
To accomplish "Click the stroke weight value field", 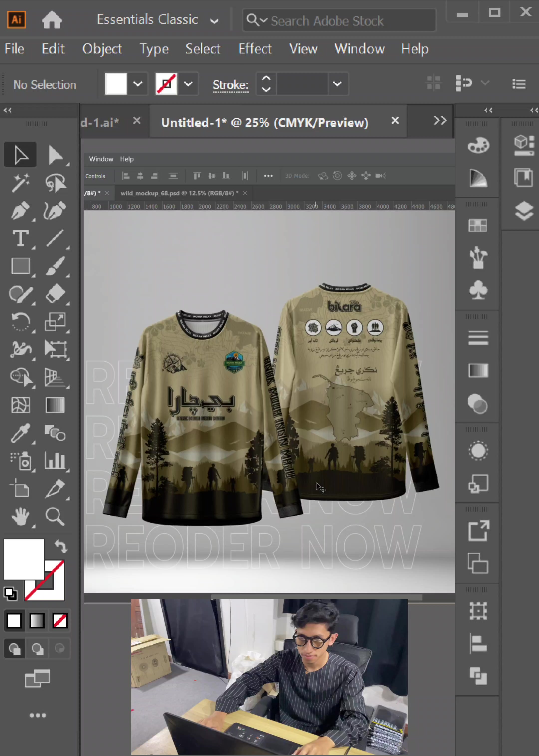I will coord(302,84).
